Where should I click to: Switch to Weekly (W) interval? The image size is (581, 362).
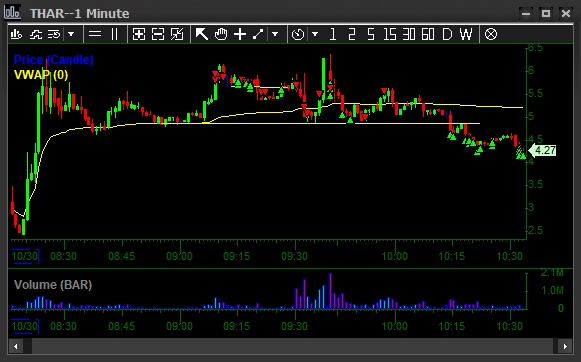(x=466, y=34)
